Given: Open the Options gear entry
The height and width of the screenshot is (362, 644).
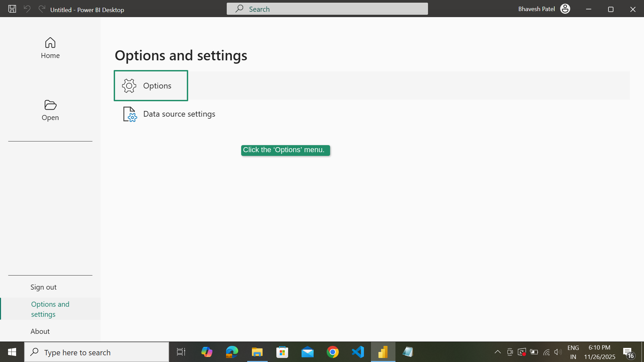Looking at the screenshot, I should [x=151, y=85].
